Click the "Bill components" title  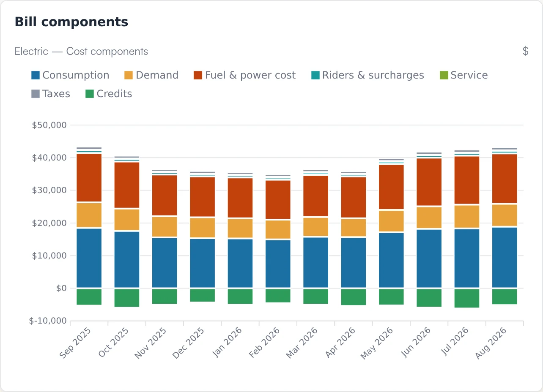(x=71, y=22)
